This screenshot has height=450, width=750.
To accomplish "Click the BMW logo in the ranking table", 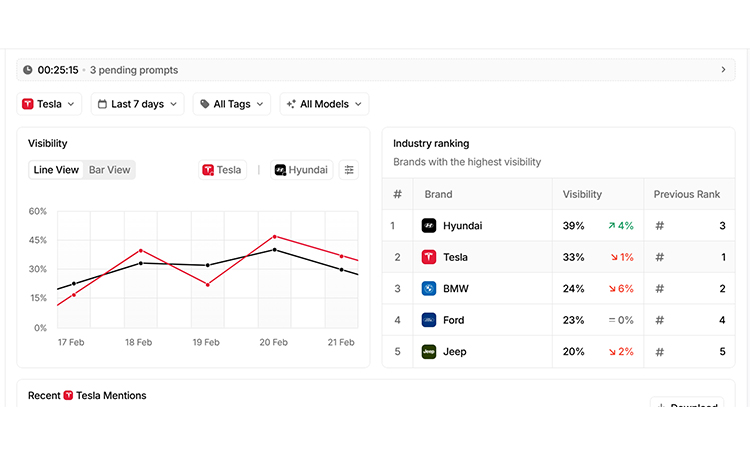I will tap(429, 288).
